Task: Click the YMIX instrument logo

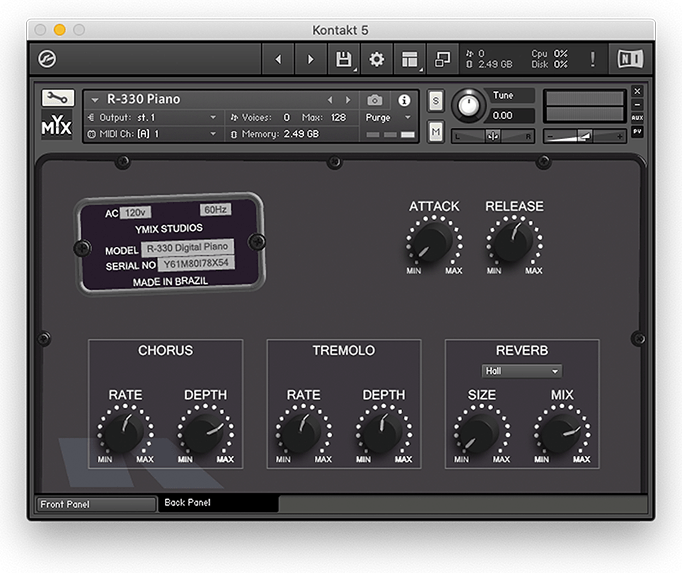Action: (57, 124)
